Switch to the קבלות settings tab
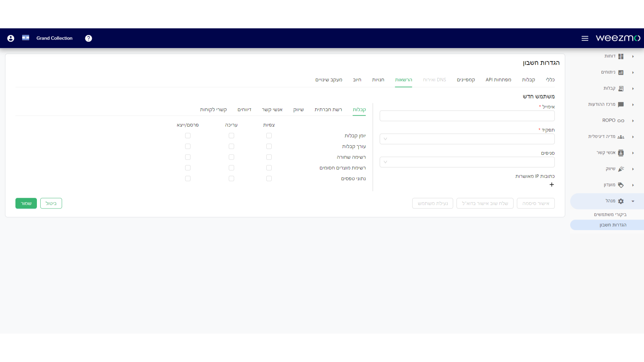Image resolution: width=644 pixels, height=362 pixels. 528,80
